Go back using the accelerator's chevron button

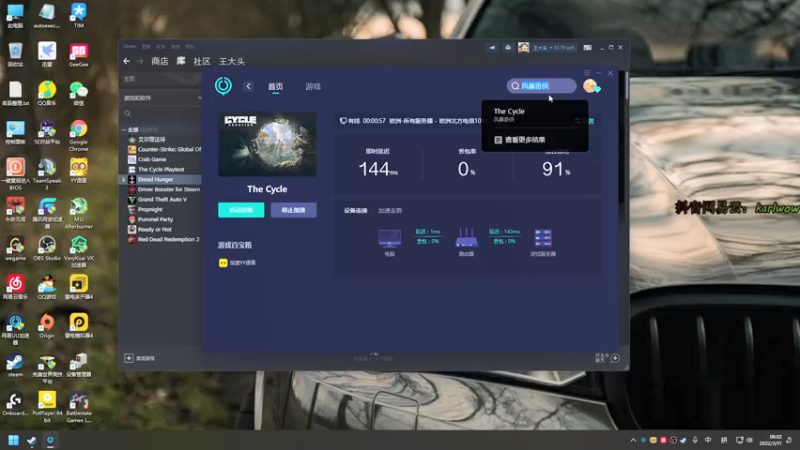248,86
